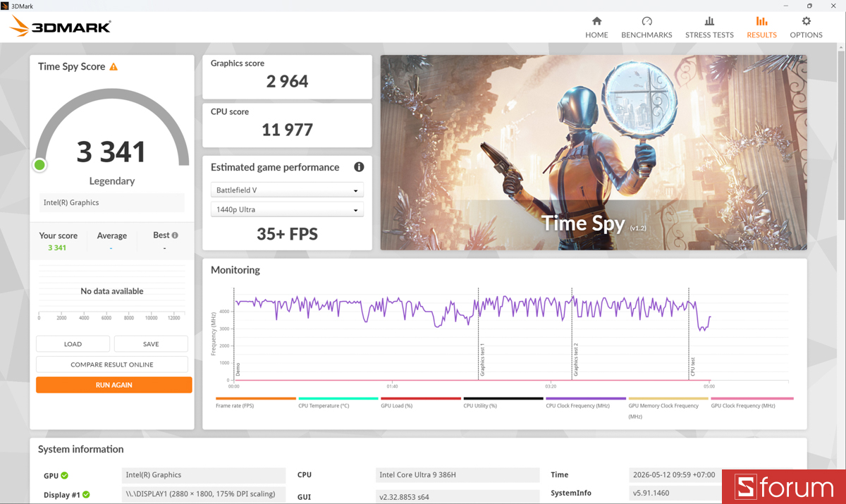
Task: Click the LOAD button
Action: point(73,344)
